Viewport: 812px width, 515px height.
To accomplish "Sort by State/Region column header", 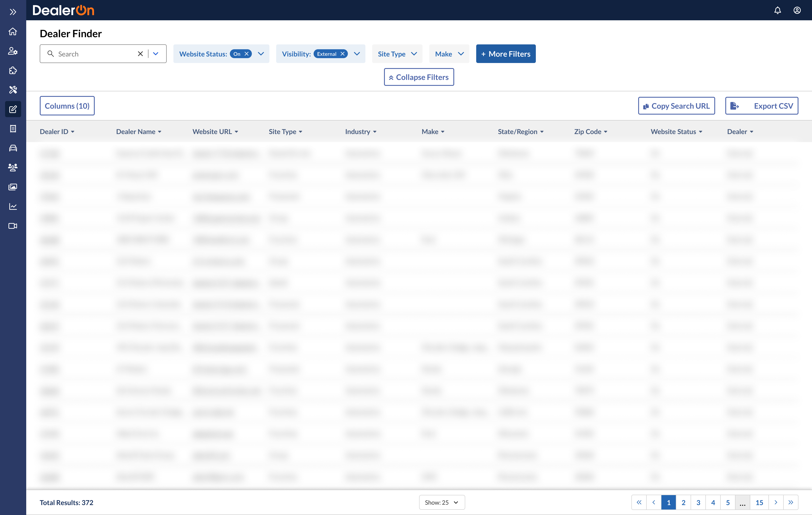I will click(x=521, y=131).
